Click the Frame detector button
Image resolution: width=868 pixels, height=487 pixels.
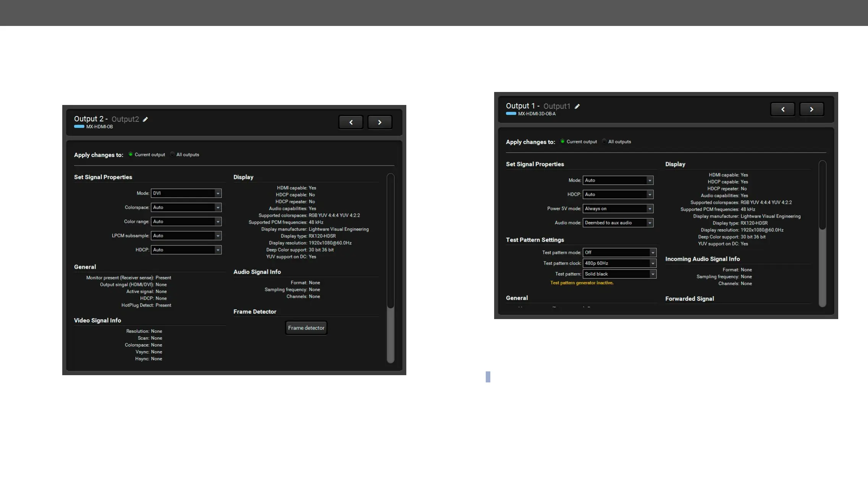point(306,328)
